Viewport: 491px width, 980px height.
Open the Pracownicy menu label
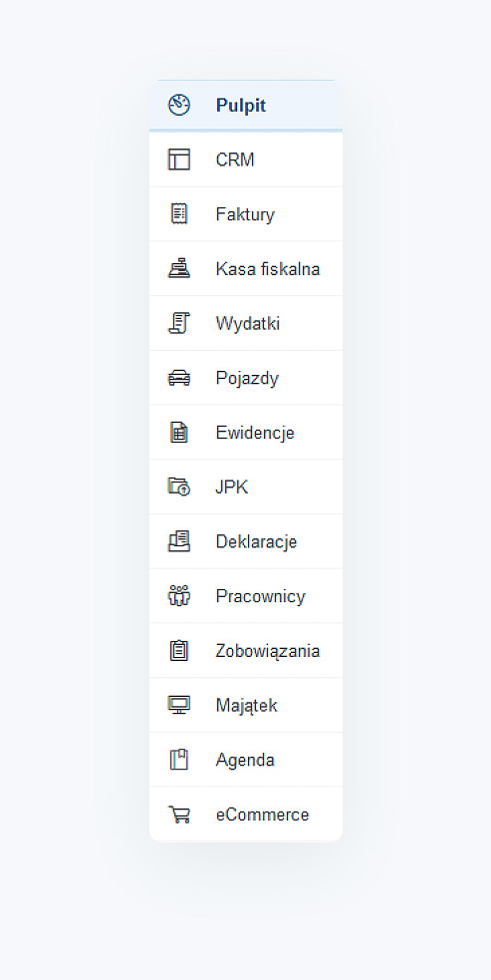(x=261, y=595)
